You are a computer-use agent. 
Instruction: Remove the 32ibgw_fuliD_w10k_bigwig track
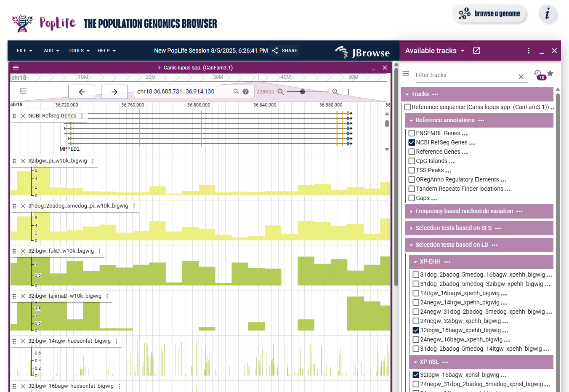coord(23,251)
